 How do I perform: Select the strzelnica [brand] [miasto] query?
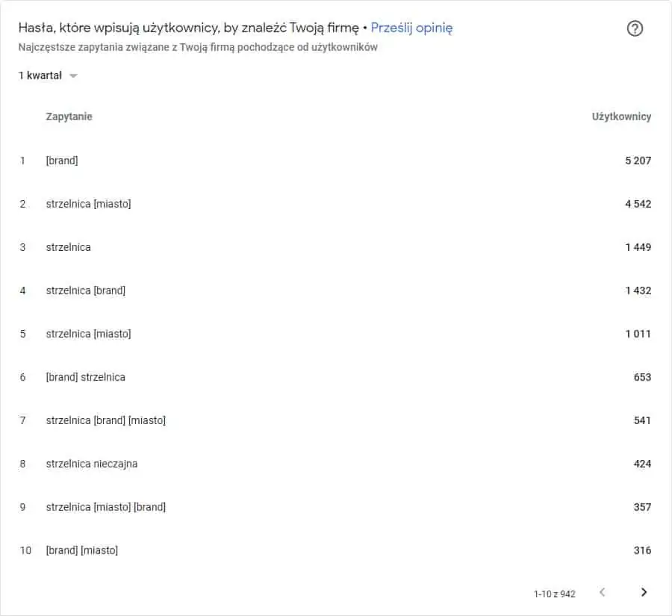click(x=106, y=420)
